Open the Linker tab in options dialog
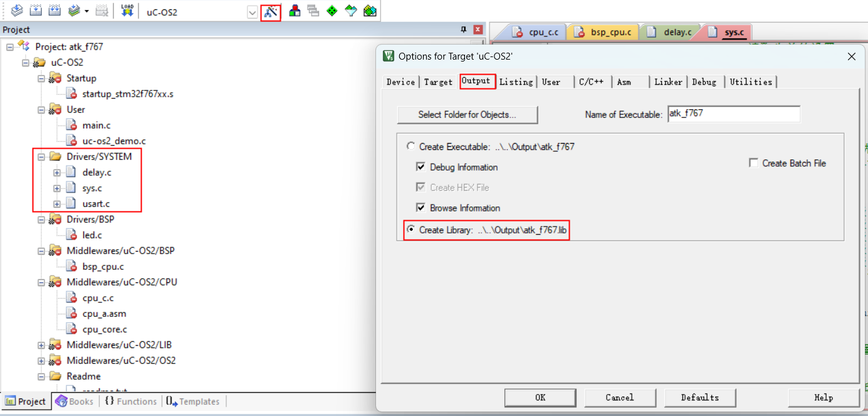 pos(668,82)
